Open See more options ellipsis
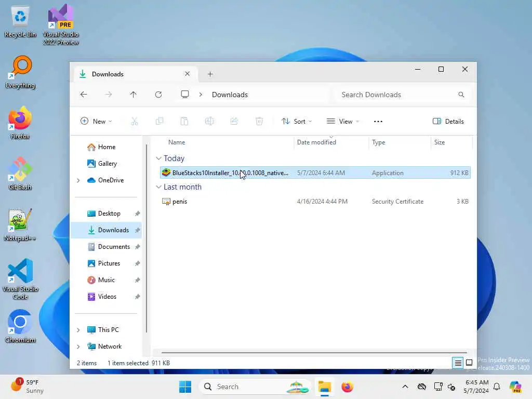 378,121
